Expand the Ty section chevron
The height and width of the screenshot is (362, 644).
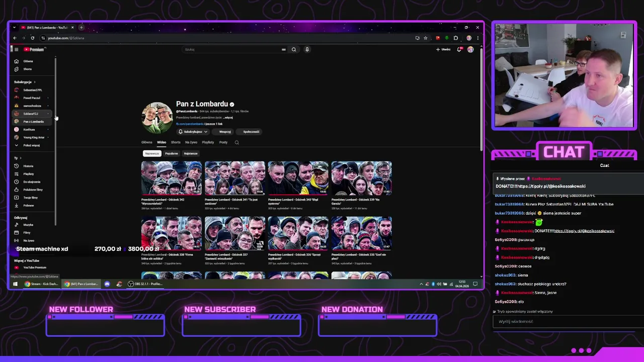click(x=21, y=158)
